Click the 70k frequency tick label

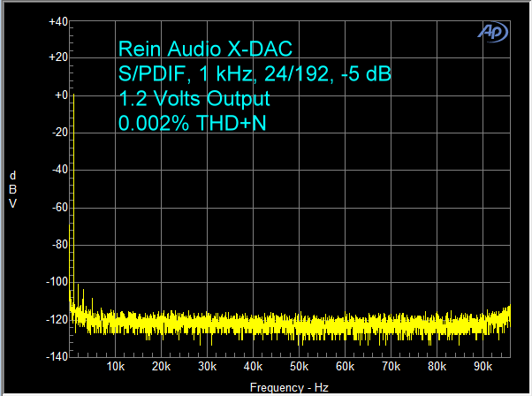click(391, 367)
